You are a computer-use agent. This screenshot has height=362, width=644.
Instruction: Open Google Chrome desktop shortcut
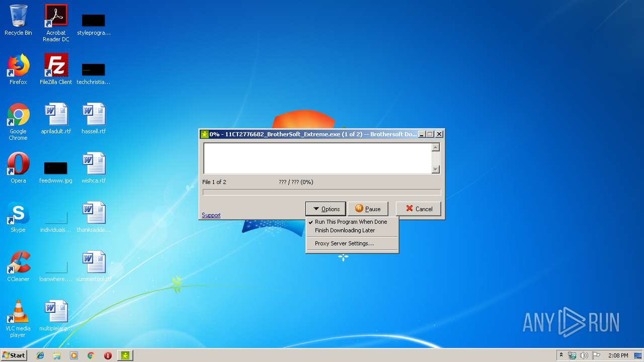pyautogui.click(x=18, y=122)
